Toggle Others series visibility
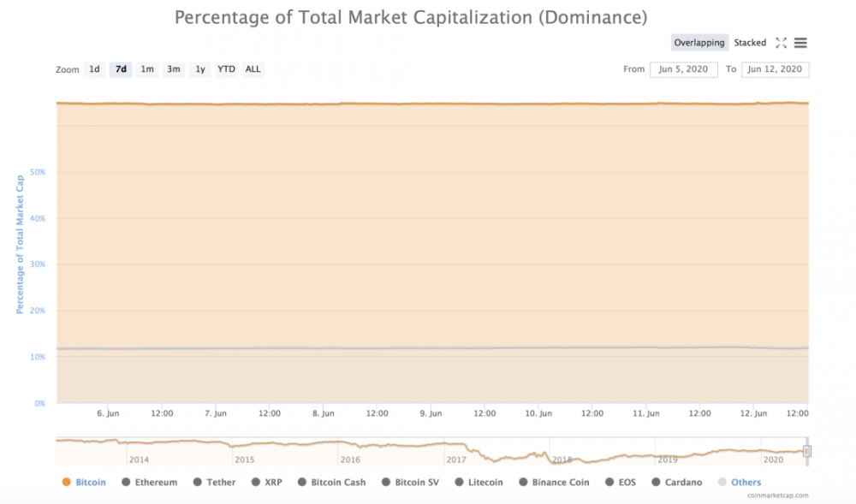 pyautogui.click(x=745, y=483)
